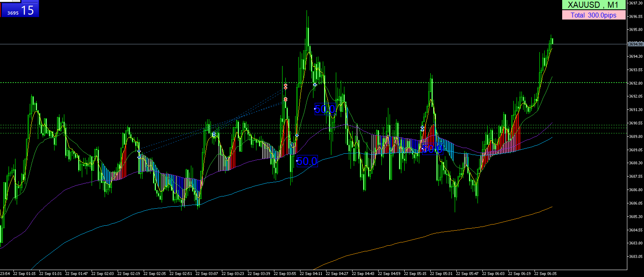Click the 3691.30 price scale label
This screenshot has height=277, width=644.
(636, 110)
